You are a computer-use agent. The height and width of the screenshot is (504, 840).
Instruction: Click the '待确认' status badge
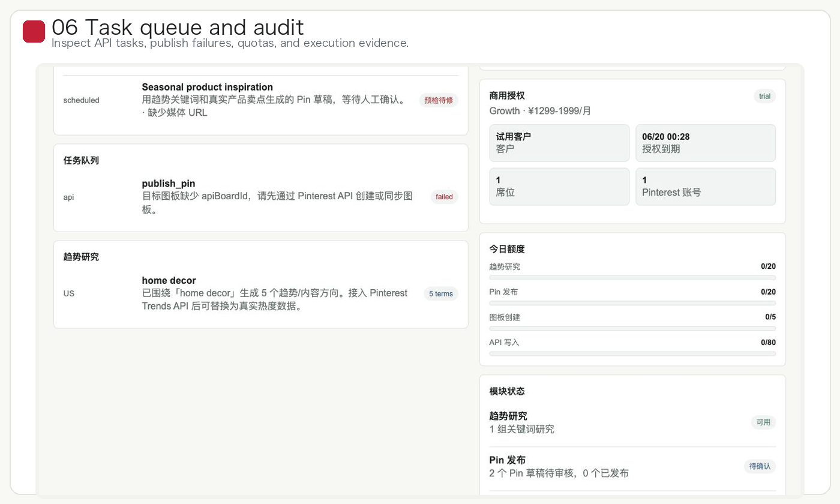(x=760, y=466)
